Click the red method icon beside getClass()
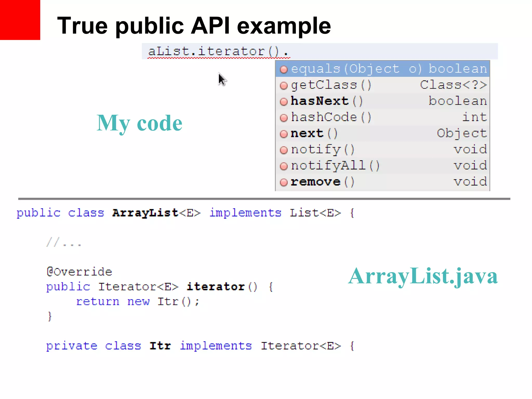The height and width of the screenshot is (399, 532). coord(284,85)
